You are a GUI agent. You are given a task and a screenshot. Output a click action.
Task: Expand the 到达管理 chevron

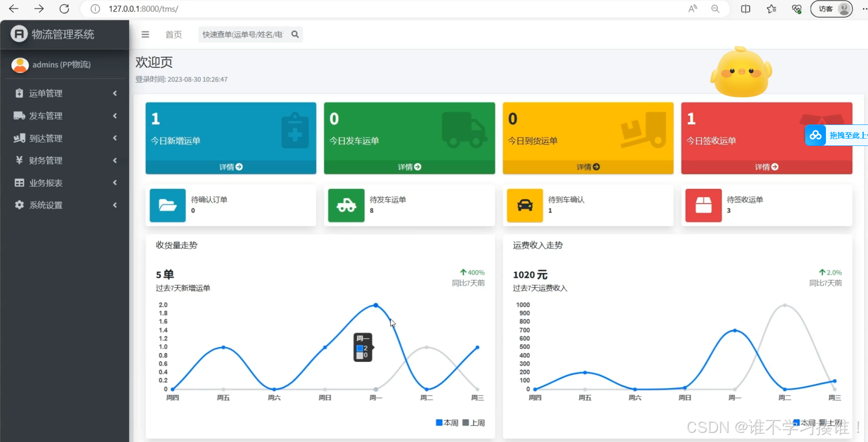[x=115, y=138]
